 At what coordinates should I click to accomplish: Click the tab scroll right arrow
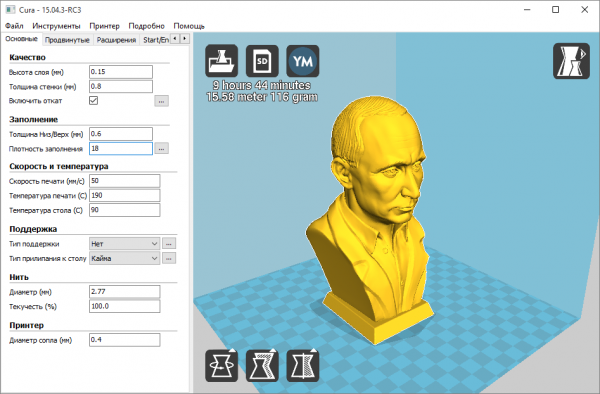click(185, 39)
